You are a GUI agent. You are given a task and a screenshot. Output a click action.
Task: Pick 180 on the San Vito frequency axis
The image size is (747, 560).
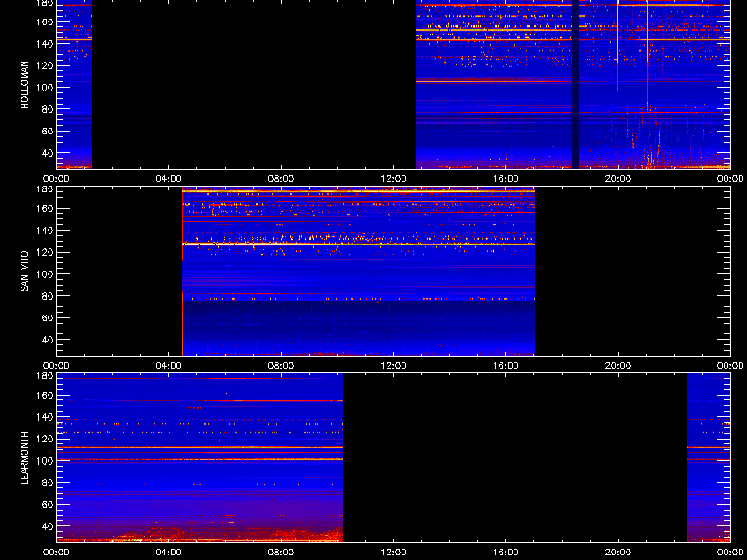pyautogui.click(x=45, y=189)
